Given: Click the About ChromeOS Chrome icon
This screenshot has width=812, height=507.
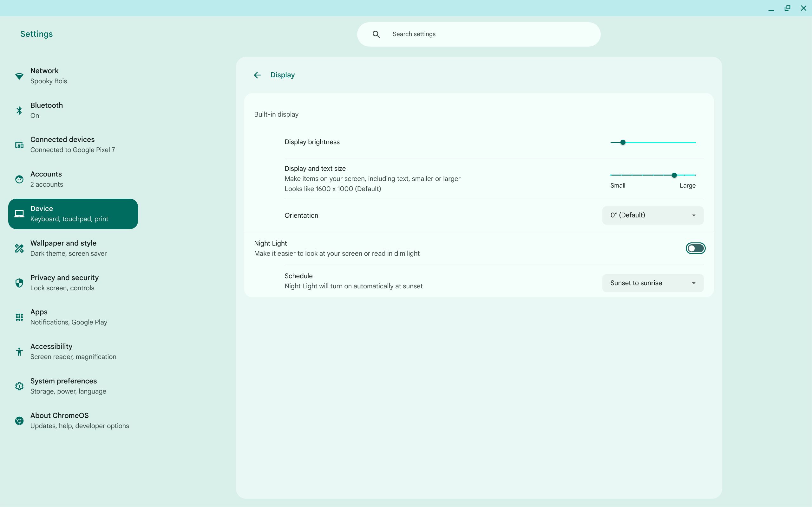Looking at the screenshot, I should (19, 421).
